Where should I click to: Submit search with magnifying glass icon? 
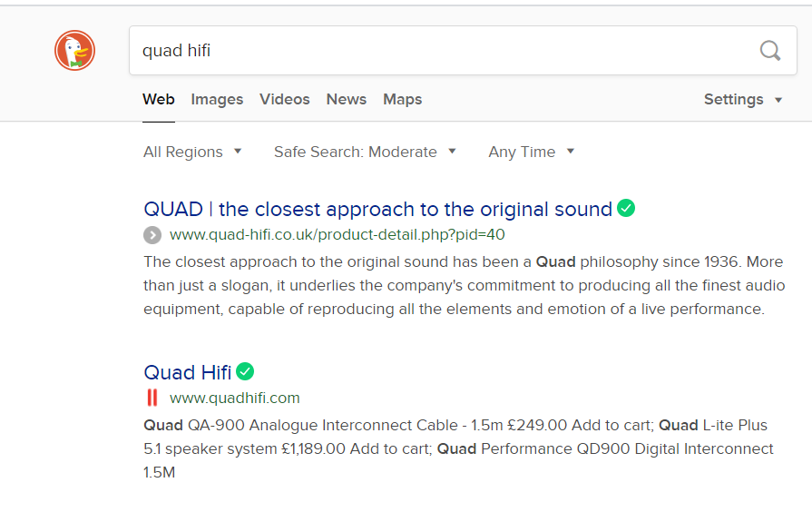(770, 51)
